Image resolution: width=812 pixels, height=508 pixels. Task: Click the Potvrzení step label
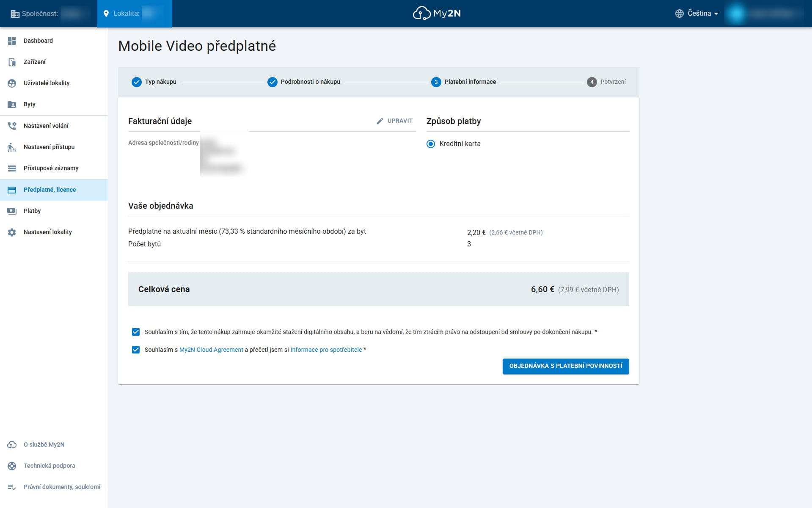[613, 82]
